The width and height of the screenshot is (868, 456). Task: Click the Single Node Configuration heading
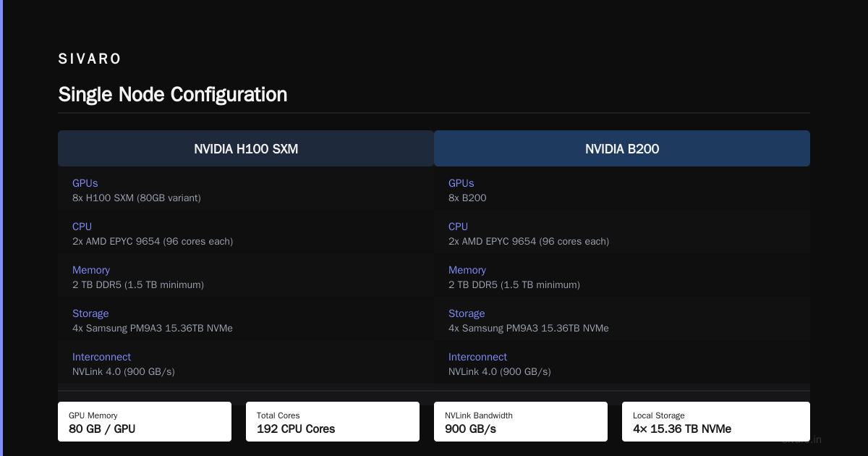173,94
